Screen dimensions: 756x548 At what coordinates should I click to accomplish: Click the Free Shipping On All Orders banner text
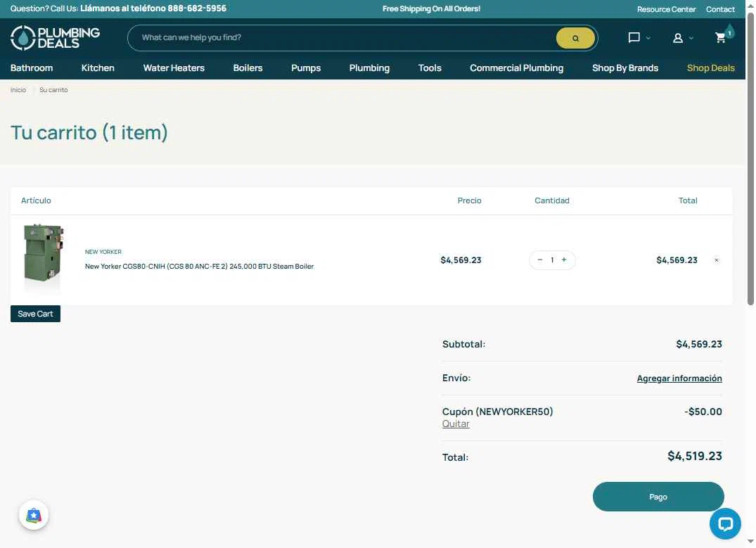[432, 8]
